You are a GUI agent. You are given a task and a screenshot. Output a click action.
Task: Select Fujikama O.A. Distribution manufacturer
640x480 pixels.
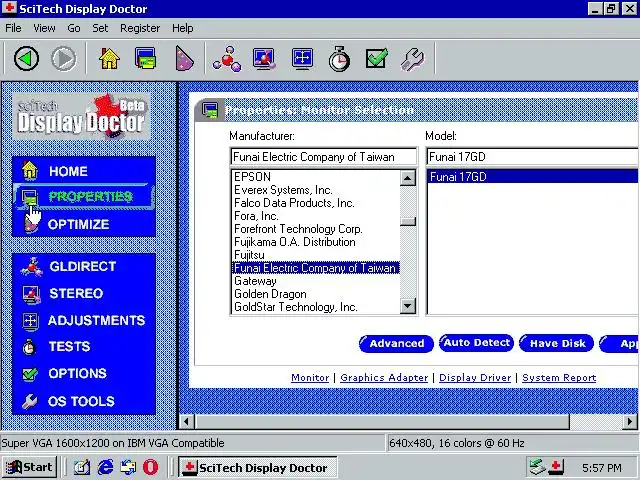[316, 242]
